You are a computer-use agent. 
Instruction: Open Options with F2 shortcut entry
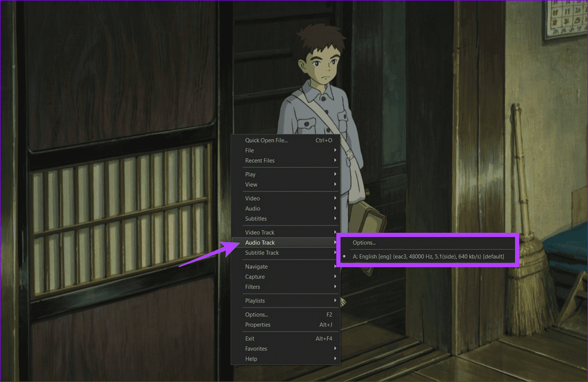286,315
